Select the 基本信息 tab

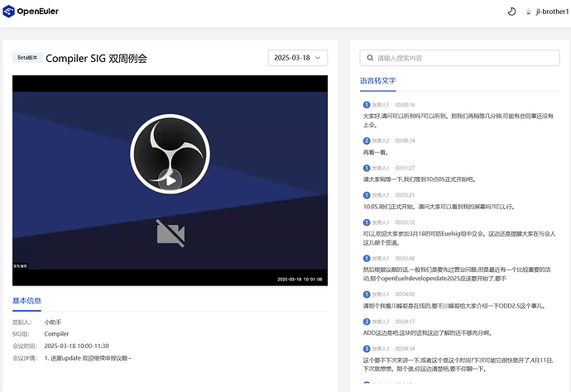pyautogui.click(x=26, y=300)
